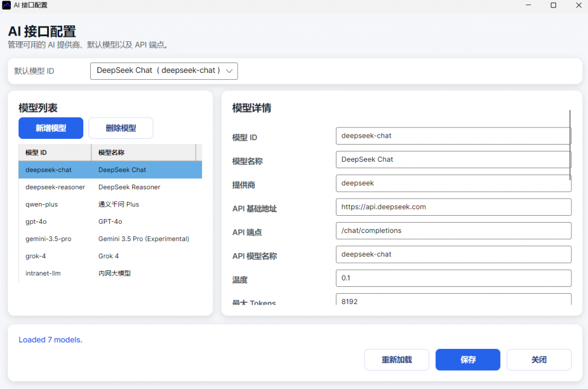Save configuration with 保存 button
Viewport: 588px width, 389px height.
[x=467, y=360]
